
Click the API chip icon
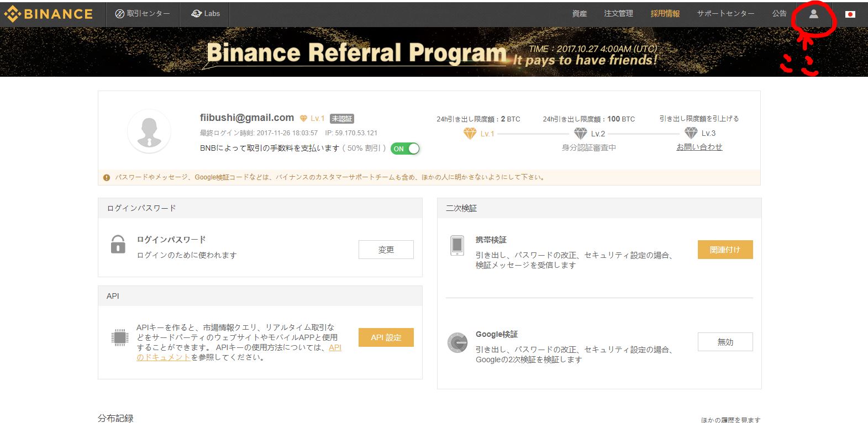(x=119, y=337)
